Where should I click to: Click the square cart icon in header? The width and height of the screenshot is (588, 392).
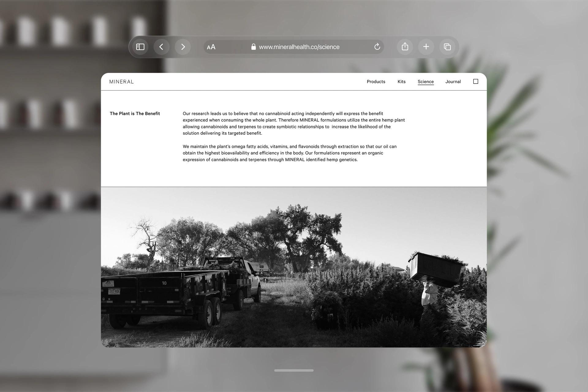[x=475, y=81]
